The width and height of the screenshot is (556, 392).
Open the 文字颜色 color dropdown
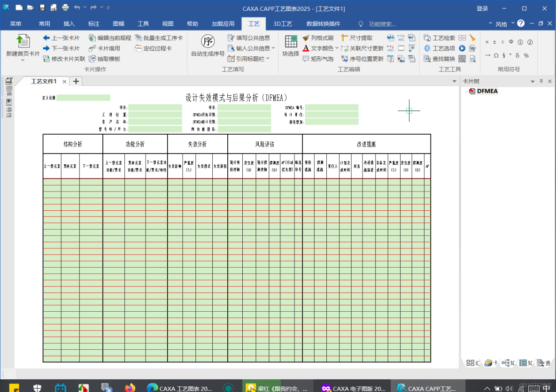tap(336, 48)
